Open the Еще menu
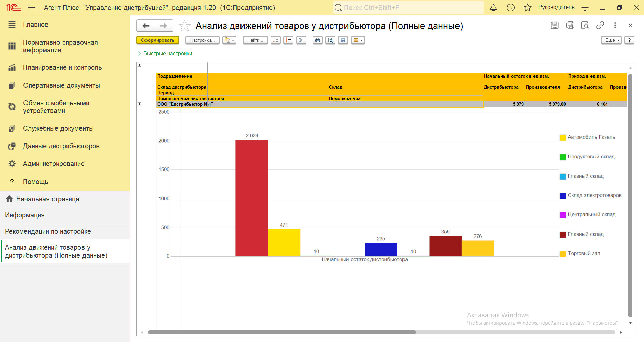Screen dimensions: 644x342 pos(611,40)
